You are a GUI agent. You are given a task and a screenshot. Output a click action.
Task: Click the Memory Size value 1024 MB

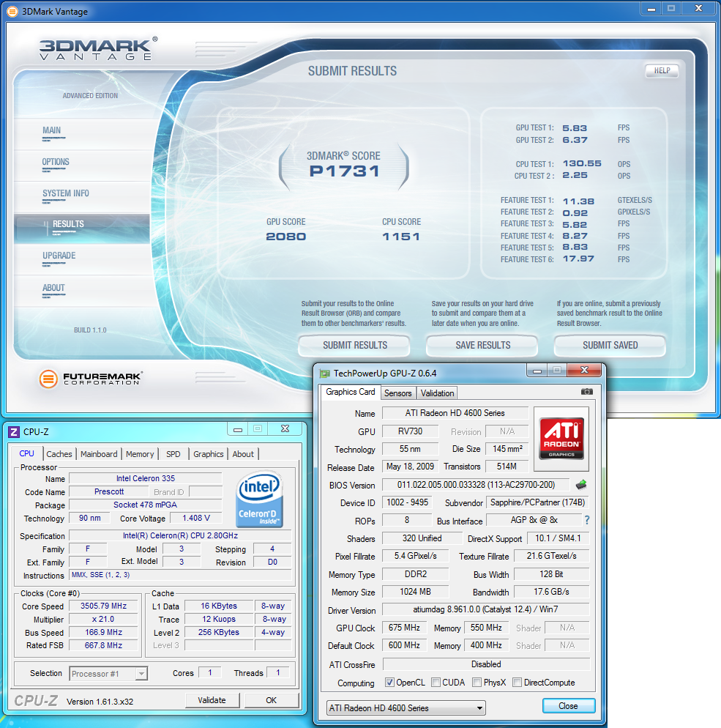[415, 592]
